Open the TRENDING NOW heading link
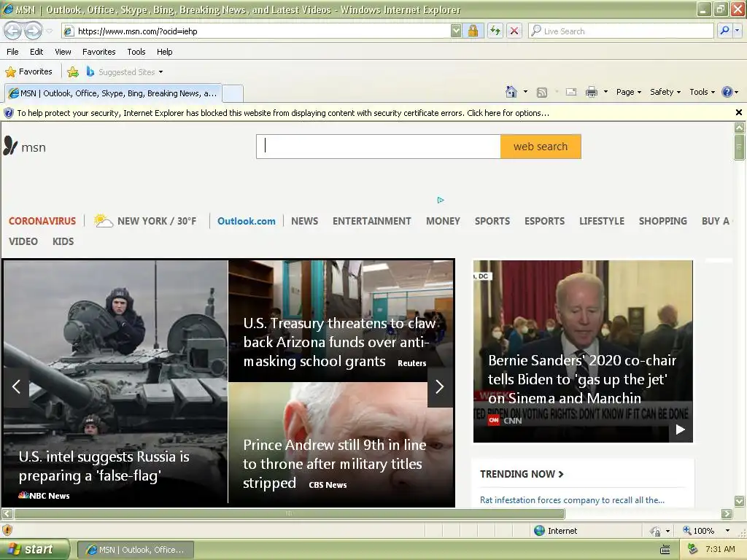747x560 pixels. pos(522,474)
